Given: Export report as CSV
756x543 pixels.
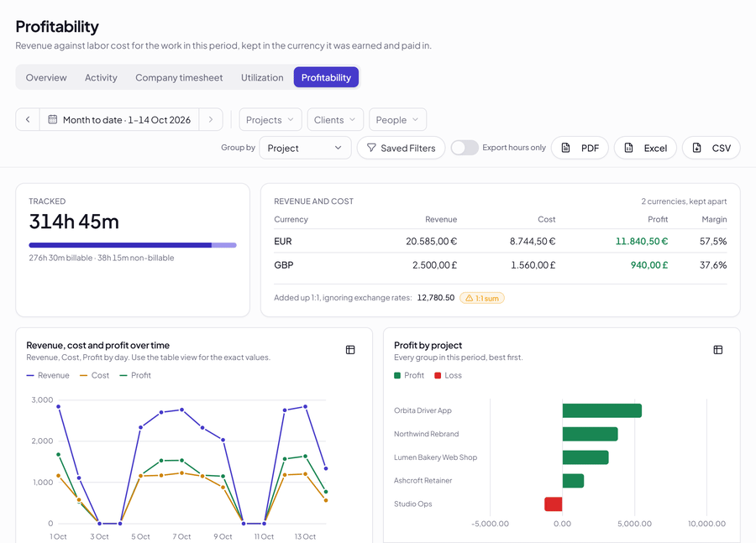Looking at the screenshot, I should (x=711, y=148).
